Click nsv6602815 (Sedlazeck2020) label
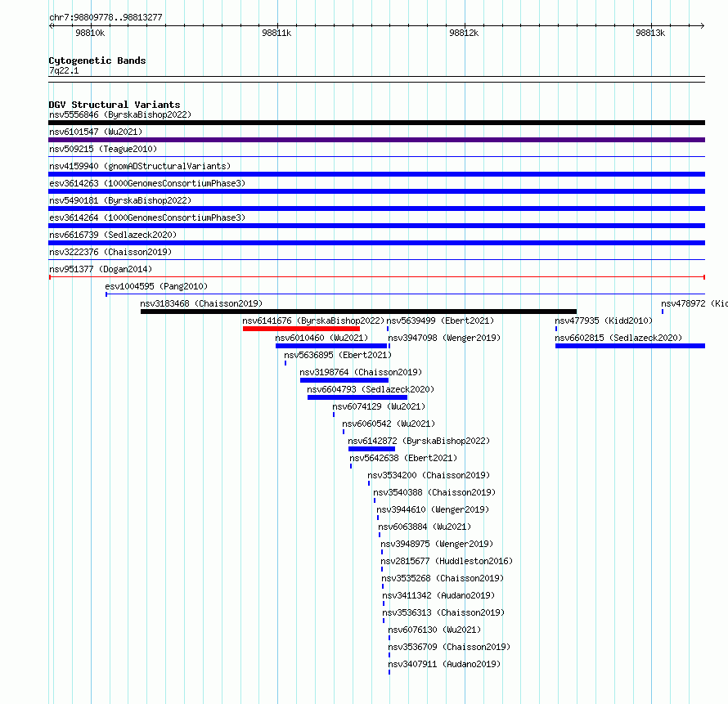The image size is (728, 704). (618, 338)
